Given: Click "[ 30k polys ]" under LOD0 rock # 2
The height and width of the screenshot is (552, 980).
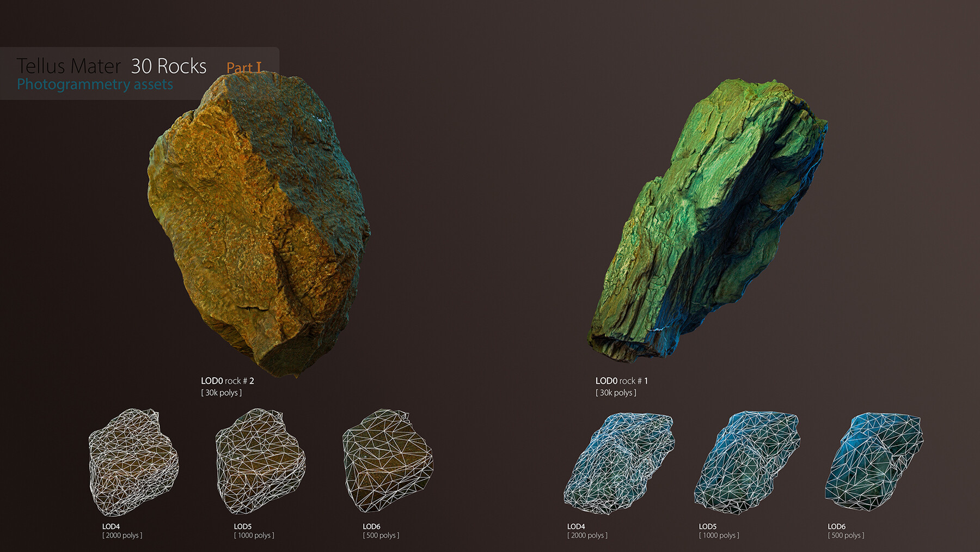Looking at the screenshot, I should pyautogui.click(x=222, y=393).
